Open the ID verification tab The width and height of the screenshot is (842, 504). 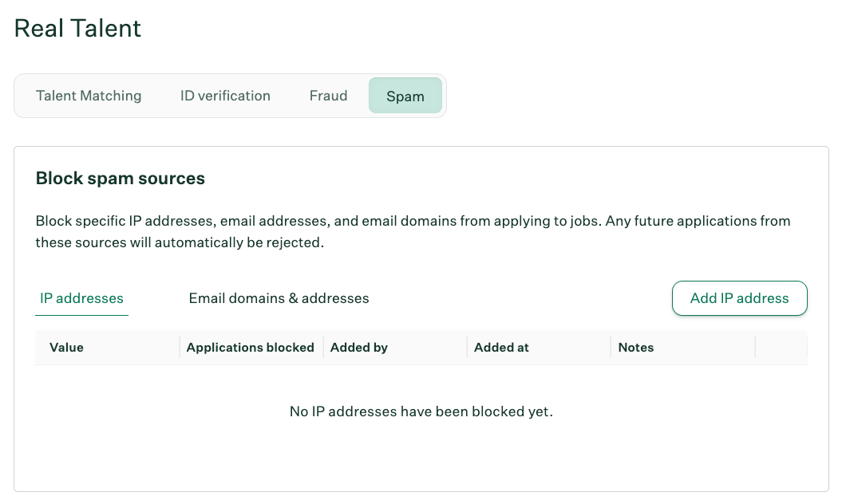pos(225,96)
